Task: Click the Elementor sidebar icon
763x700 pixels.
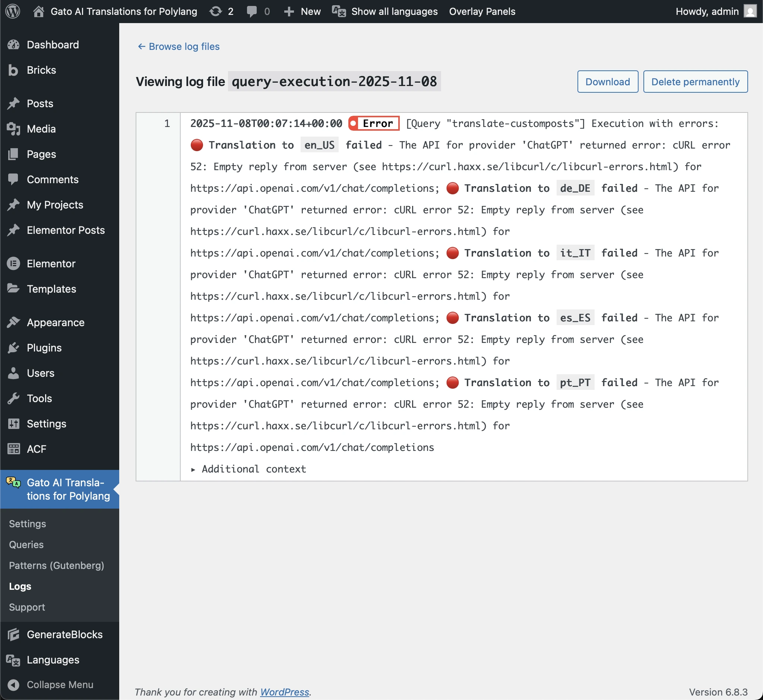Action: (x=13, y=264)
